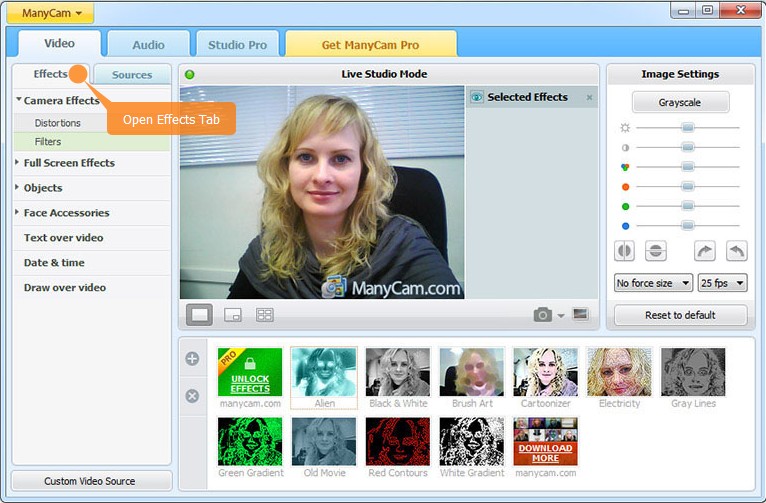The width and height of the screenshot is (766, 503).
Task: Apply the Electricity filter
Action: point(619,372)
